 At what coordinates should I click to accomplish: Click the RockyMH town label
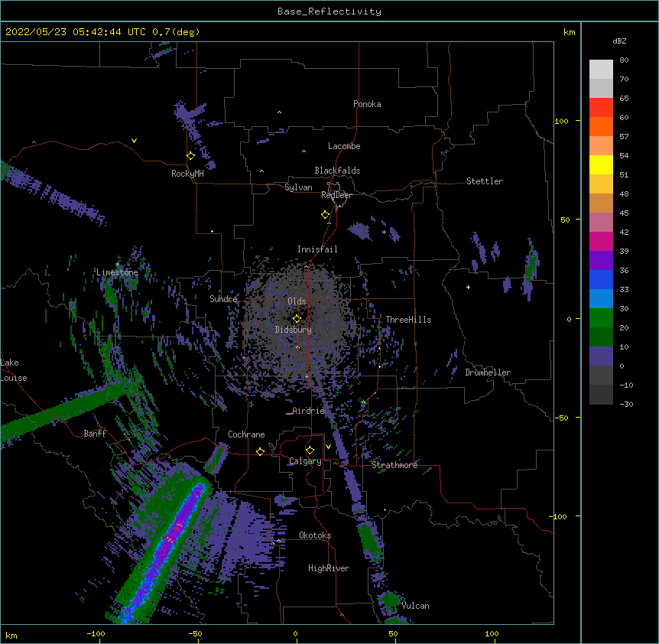187,174
